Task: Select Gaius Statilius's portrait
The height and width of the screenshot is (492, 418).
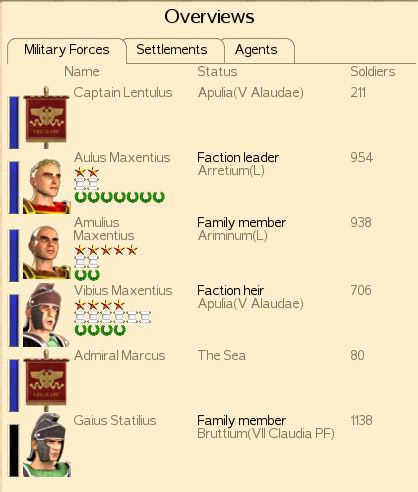Action: [46, 445]
